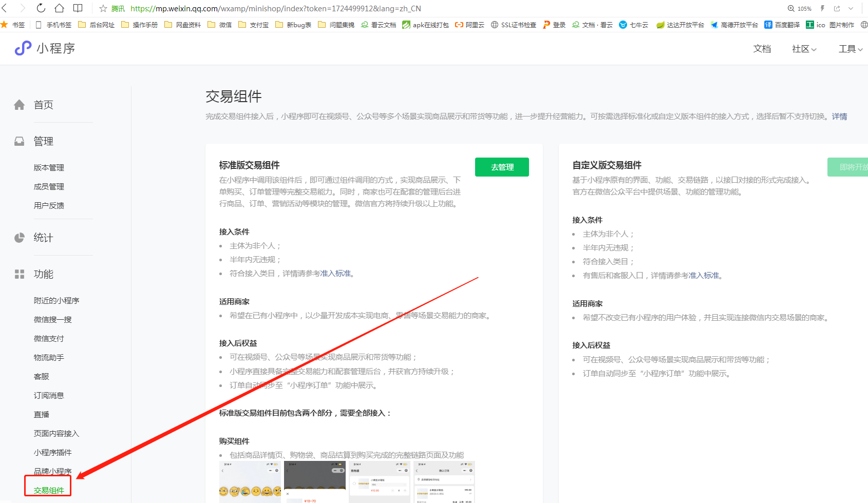Open 达达开放平台 bookmark
Image resolution: width=868 pixels, height=503 pixels.
coord(680,25)
